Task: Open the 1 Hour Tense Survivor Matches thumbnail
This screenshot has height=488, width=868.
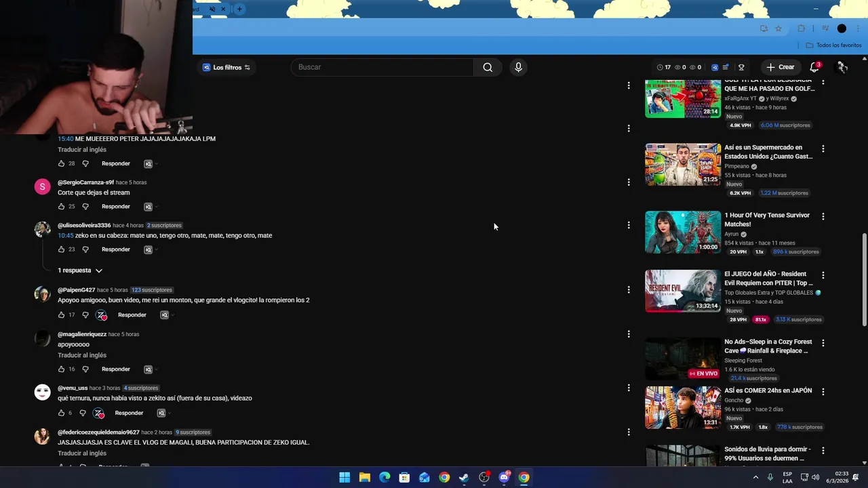Action: click(683, 232)
